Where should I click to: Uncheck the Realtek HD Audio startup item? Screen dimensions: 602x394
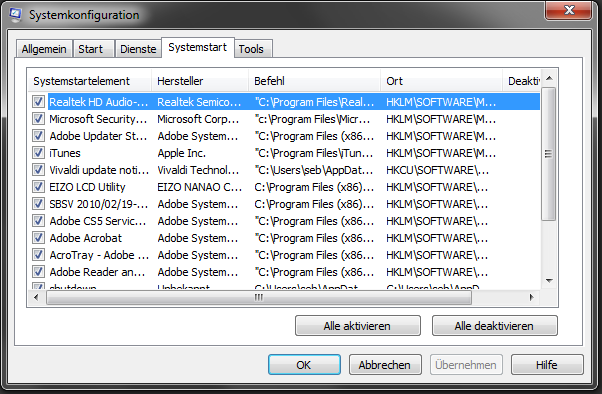[x=38, y=102]
